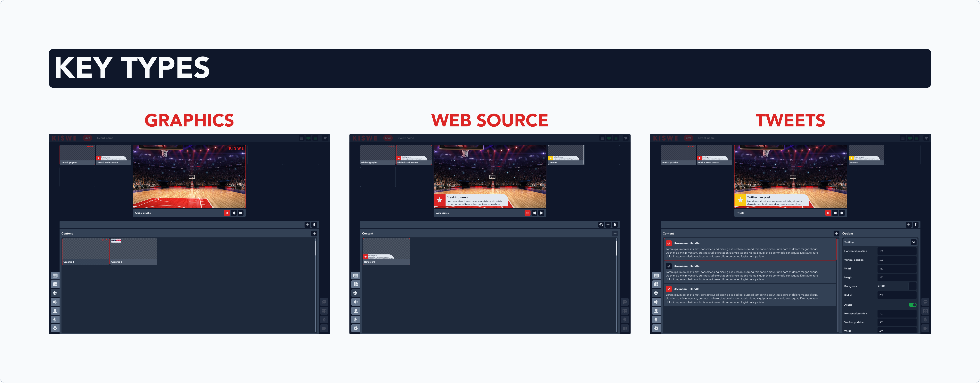
Task: Add key with plus icon beside refresh in Web Source mockup
Action: click(x=608, y=225)
